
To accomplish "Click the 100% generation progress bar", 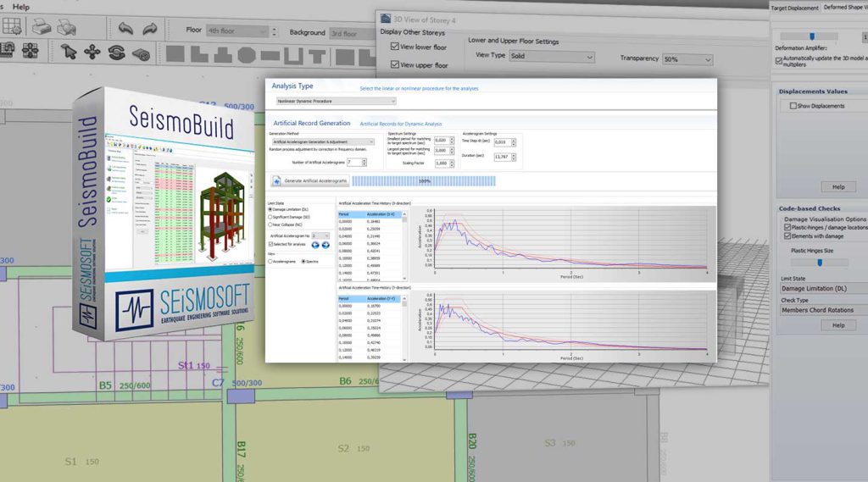I will (424, 181).
